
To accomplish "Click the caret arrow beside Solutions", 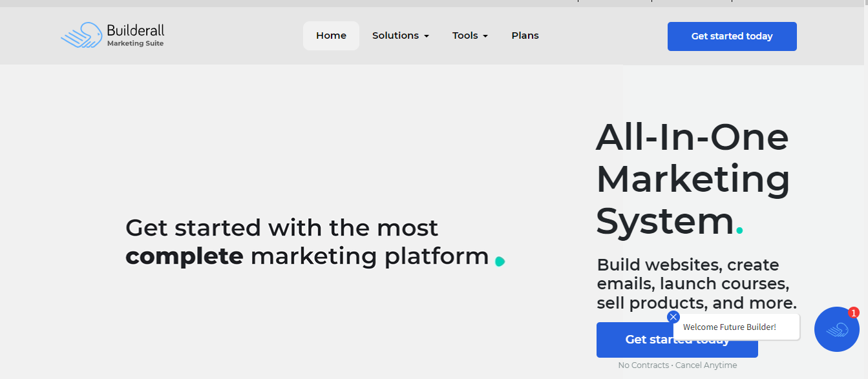I will coord(427,36).
